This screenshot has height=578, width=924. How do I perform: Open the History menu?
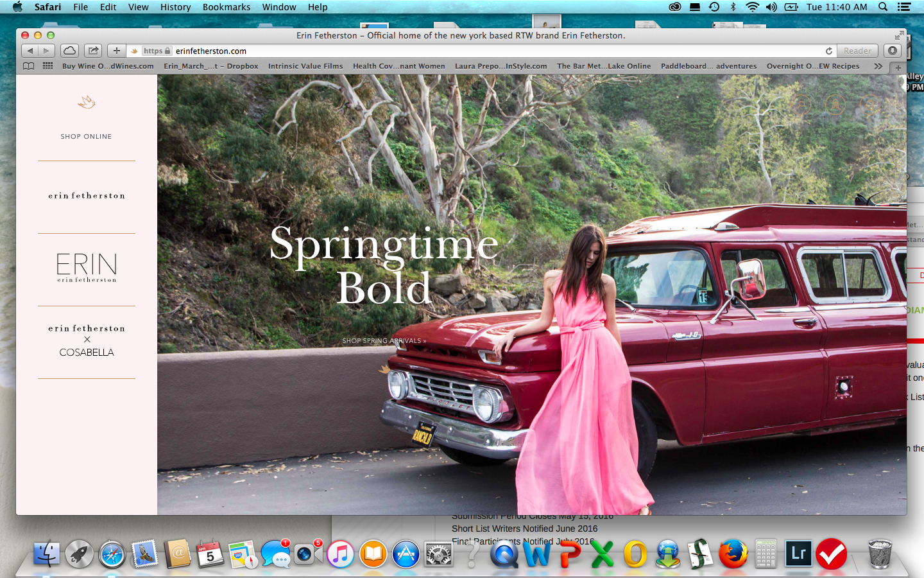tap(175, 7)
